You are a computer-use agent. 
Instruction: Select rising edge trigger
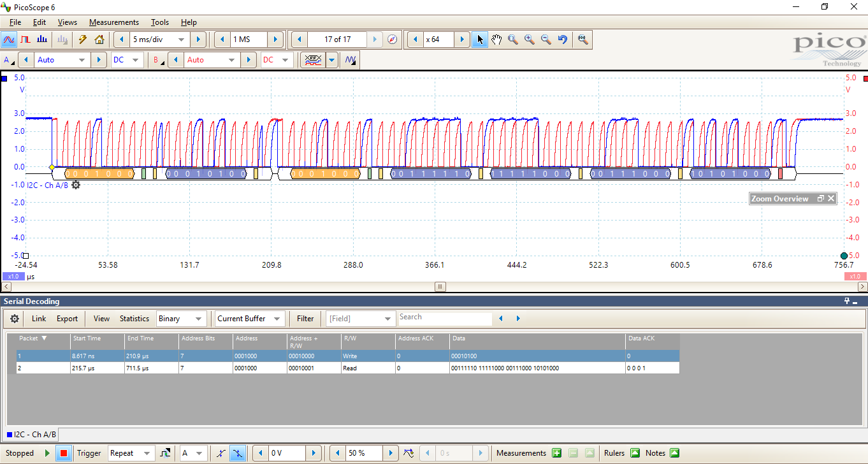pyautogui.click(x=221, y=453)
